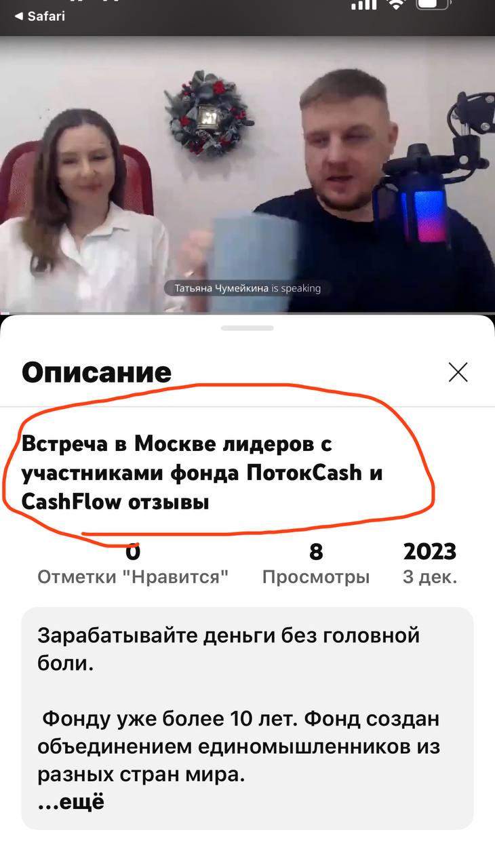Close the Описание panel with X

tap(458, 372)
